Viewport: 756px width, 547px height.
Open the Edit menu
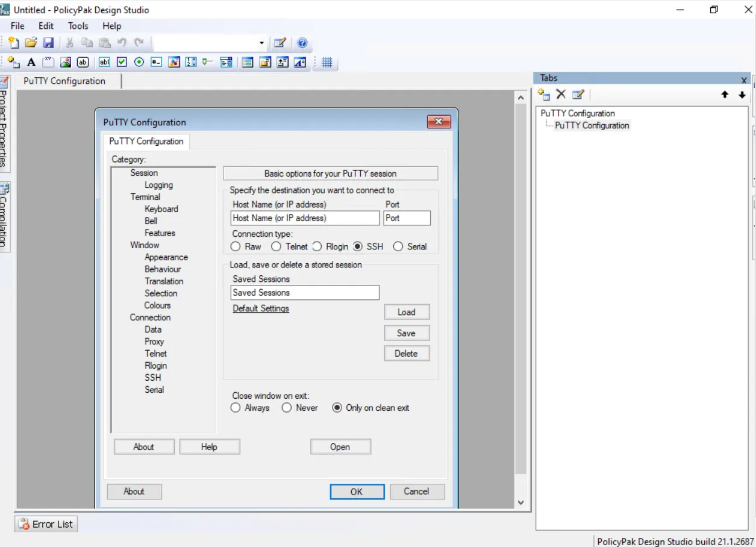pyautogui.click(x=46, y=26)
